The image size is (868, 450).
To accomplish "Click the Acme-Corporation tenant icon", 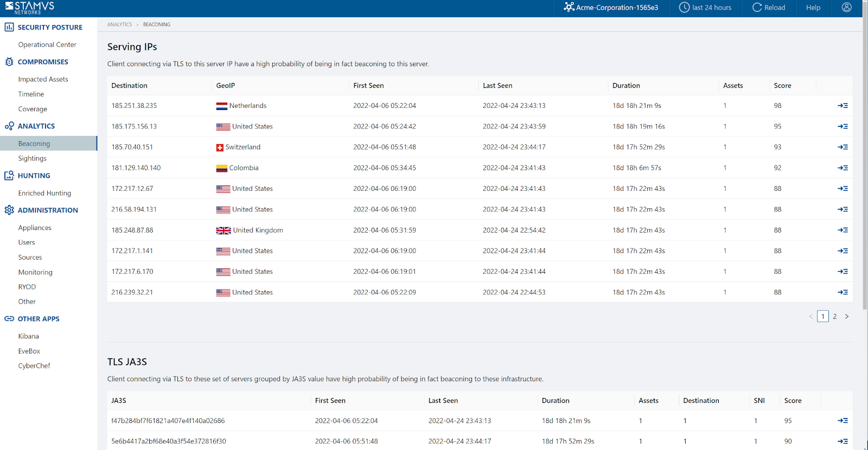I will pos(569,8).
